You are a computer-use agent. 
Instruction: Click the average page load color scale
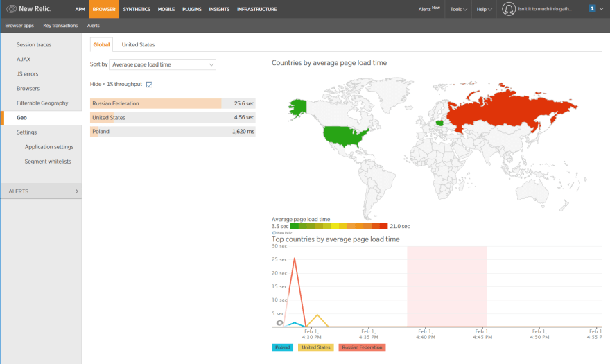coord(339,226)
